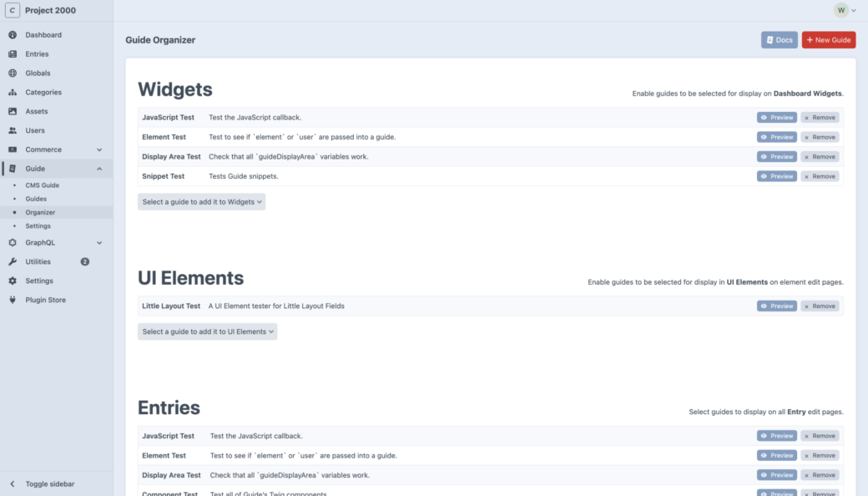Remove Element Test from Entries
The height and width of the screenshot is (496, 868).
(820, 456)
